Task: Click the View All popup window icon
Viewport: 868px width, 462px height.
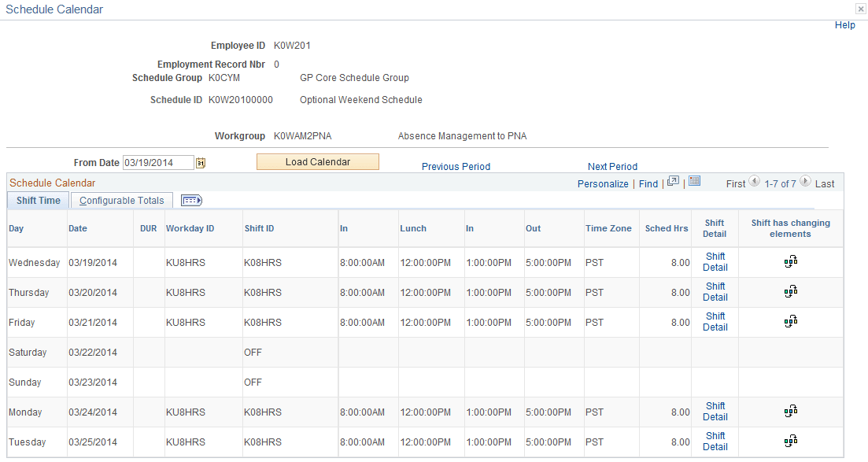Action: (x=673, y=181)
